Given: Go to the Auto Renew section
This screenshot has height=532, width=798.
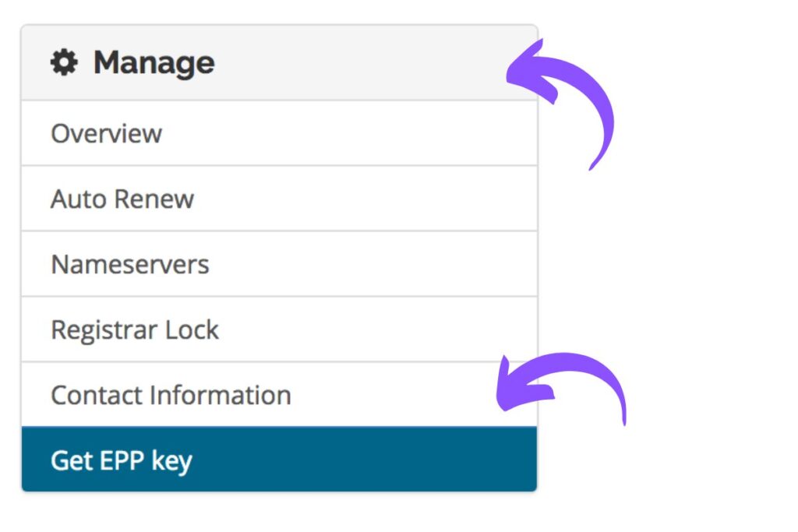Looking at the screenshot, I should 122,199.
